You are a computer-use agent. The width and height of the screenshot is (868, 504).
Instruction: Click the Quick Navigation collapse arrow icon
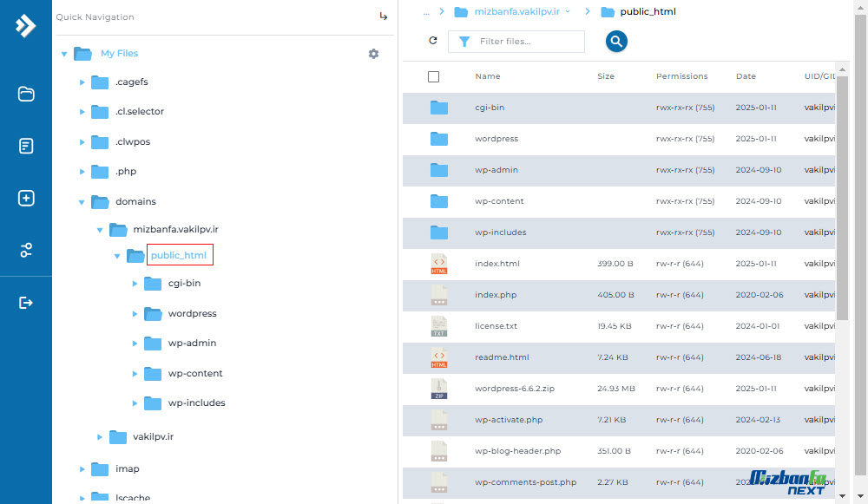[383, 16]
